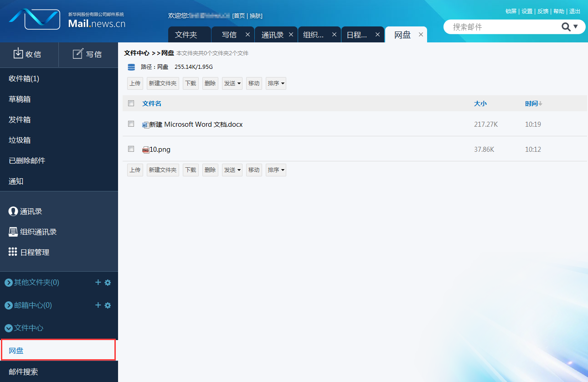The image size is (588, 382).
Task: Click the 组织通讯录 icon in sidebar
Action: [x=13, y=232]
